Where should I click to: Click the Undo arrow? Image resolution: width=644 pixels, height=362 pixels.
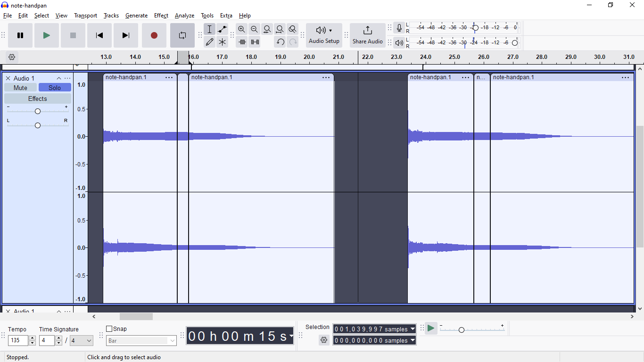[280, 42]
